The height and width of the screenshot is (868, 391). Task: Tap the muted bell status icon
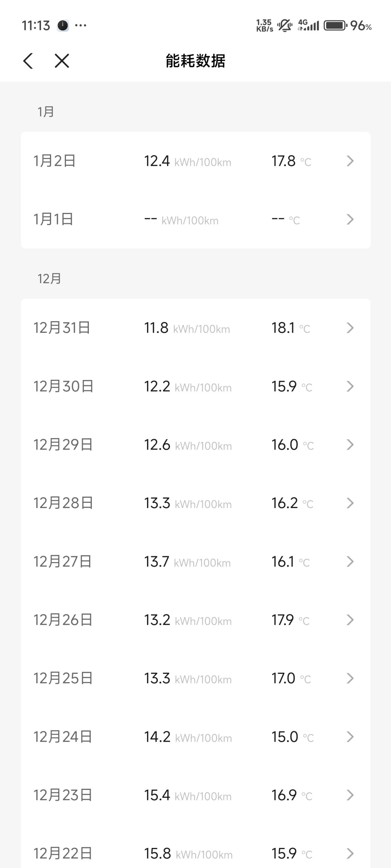pyautogui.click(x=285, y=25)
